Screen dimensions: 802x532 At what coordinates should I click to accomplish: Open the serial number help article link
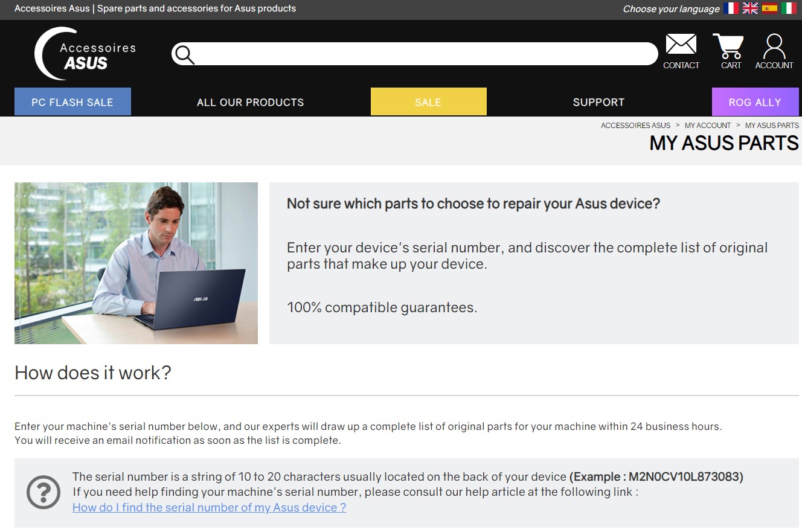point(209,507)
